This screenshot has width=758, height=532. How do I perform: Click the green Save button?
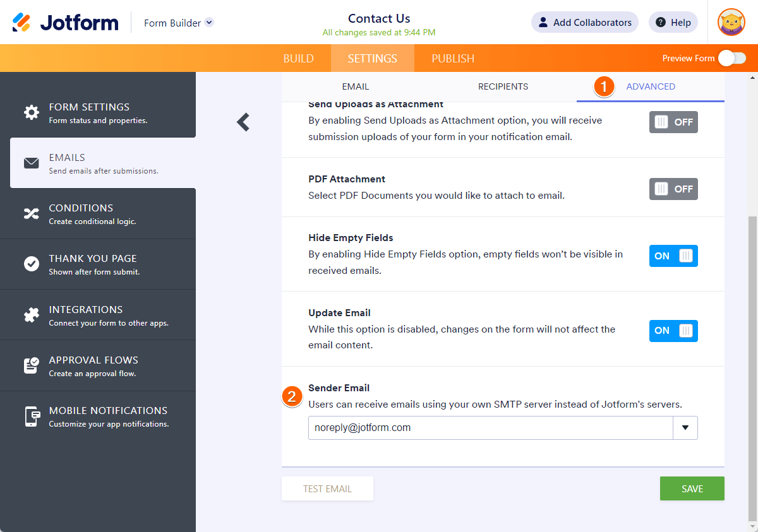click(692, 489)
